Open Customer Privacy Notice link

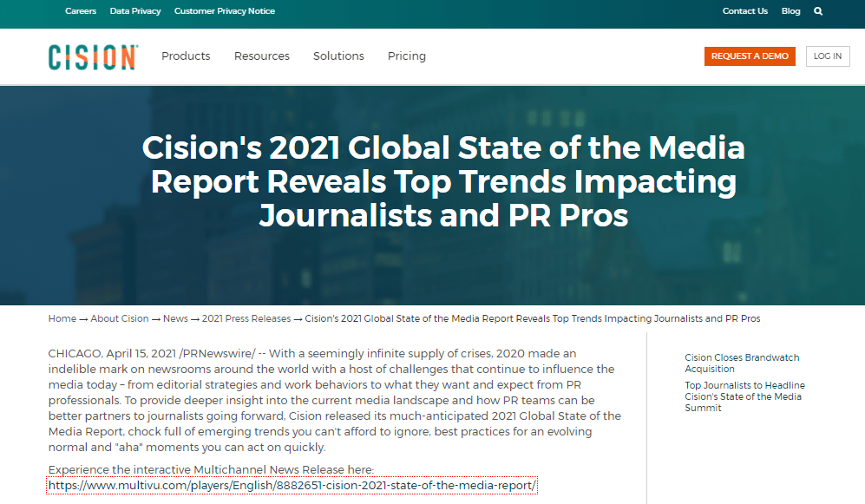click(x=225, y=11)
